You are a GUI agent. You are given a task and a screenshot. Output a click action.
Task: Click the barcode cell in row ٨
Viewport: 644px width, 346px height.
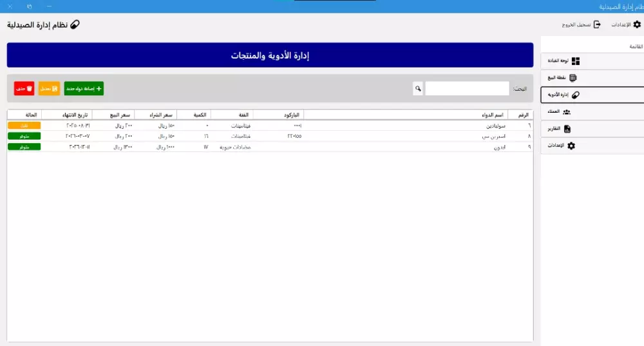pos(294,136)
